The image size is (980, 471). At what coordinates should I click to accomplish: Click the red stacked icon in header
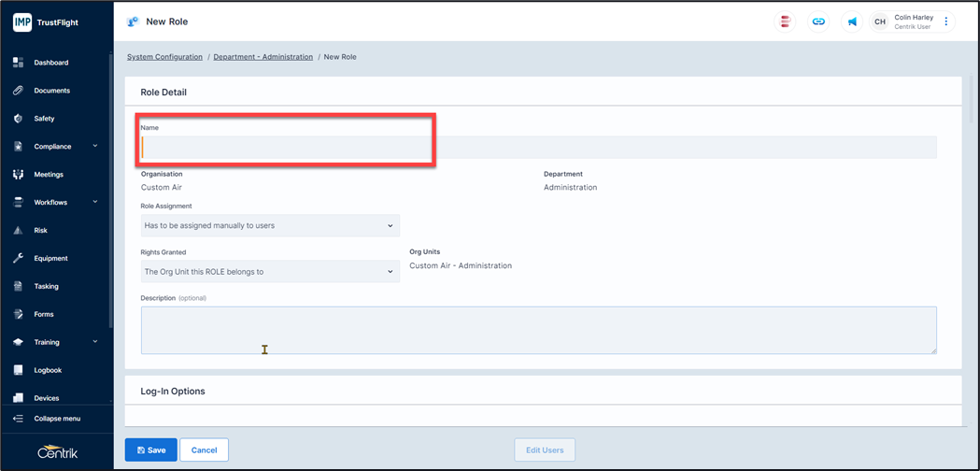click(786, 21)
